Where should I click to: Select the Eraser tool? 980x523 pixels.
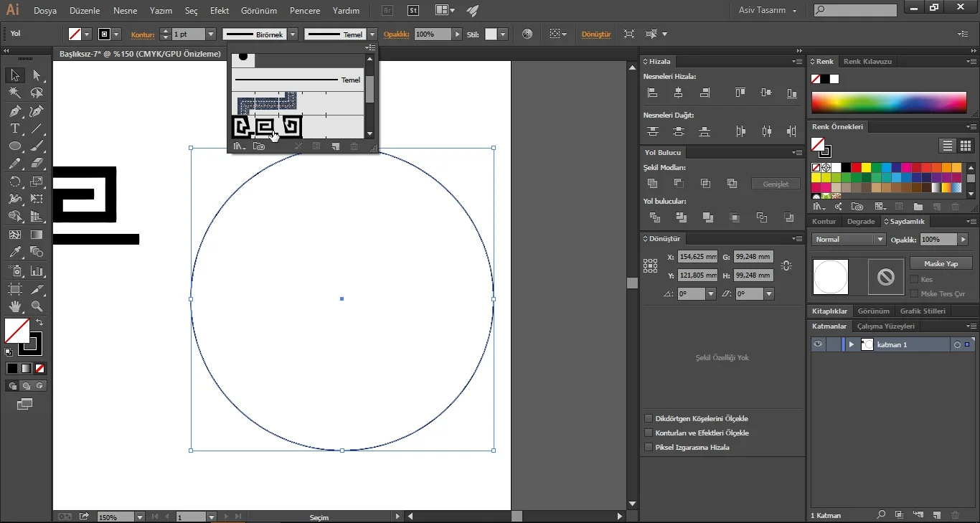click(37, 164)
